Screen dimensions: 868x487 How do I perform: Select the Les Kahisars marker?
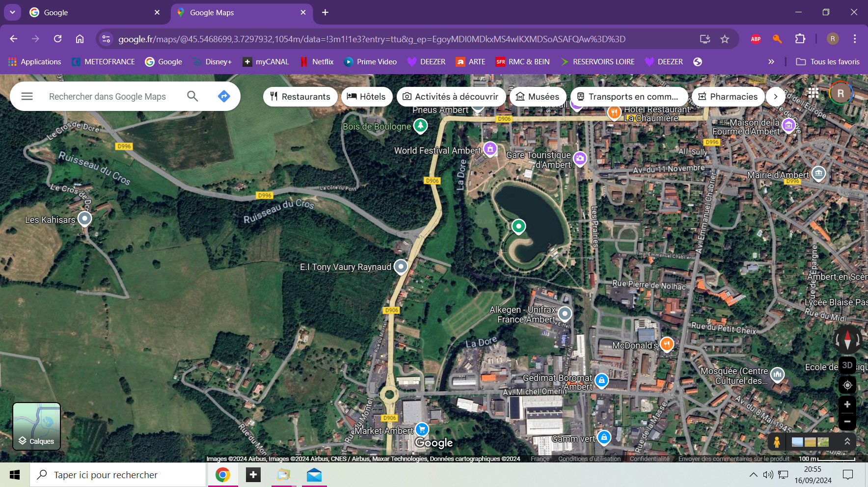[x=85, y=218]
